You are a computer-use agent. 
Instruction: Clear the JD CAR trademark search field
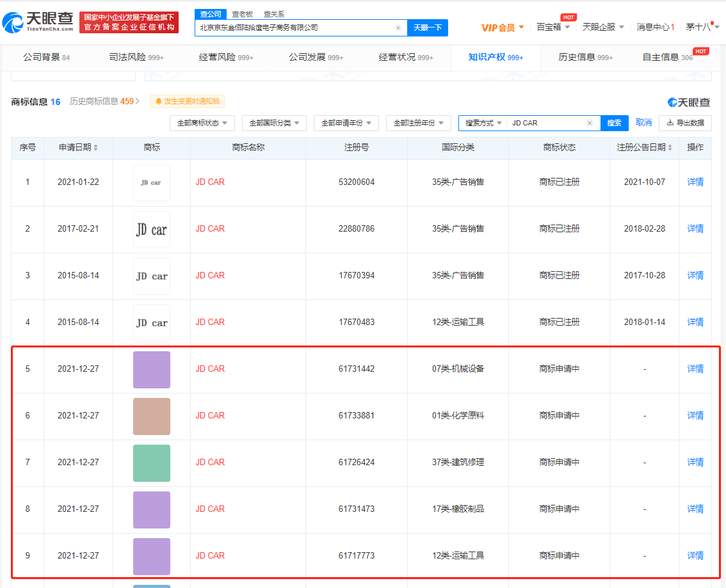590,123
